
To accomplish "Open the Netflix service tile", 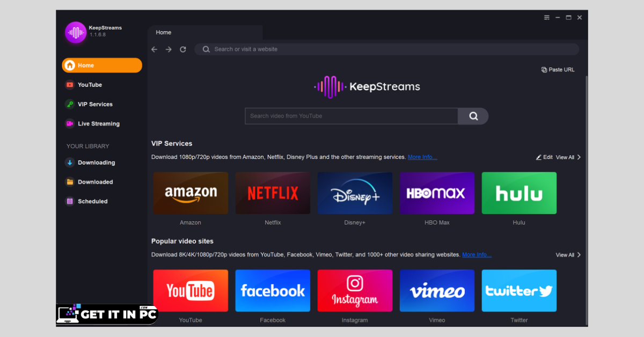I will point(273,193).
